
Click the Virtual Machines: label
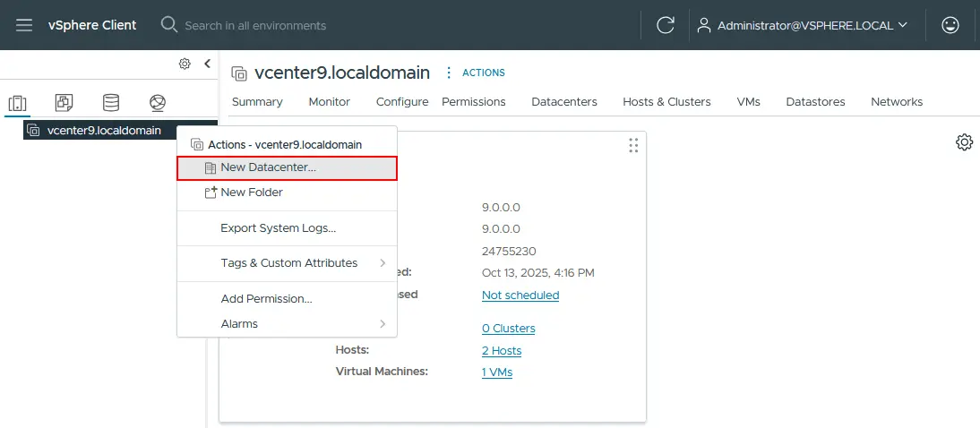(x=382, y=371)
